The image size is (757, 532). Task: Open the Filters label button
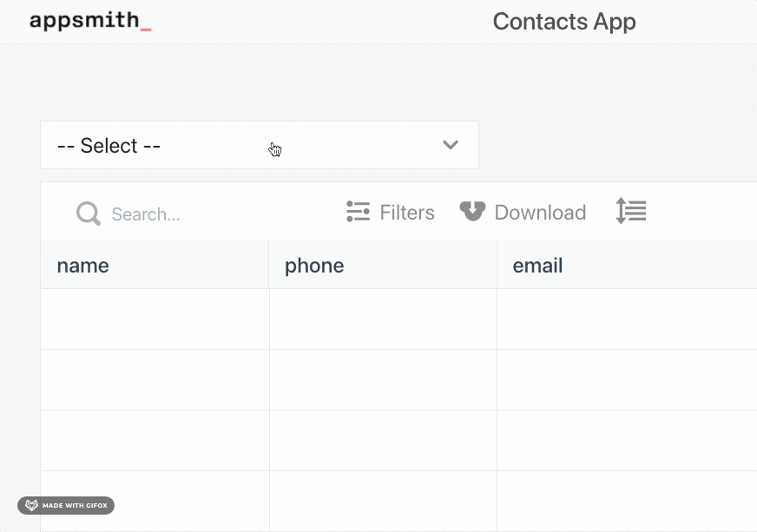[x=407, y=213]
